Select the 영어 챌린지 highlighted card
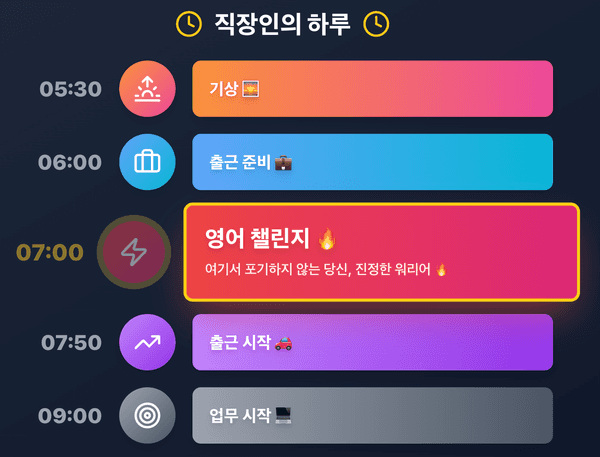The image size is (600, 457). coord(381,252)
